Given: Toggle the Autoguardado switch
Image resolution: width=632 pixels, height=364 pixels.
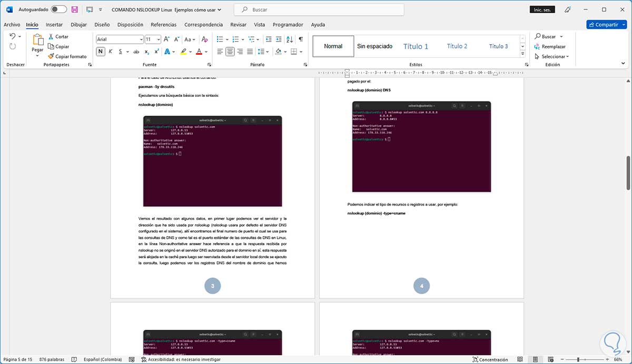Looking at the screenshot, I should [x=59, y=9].
